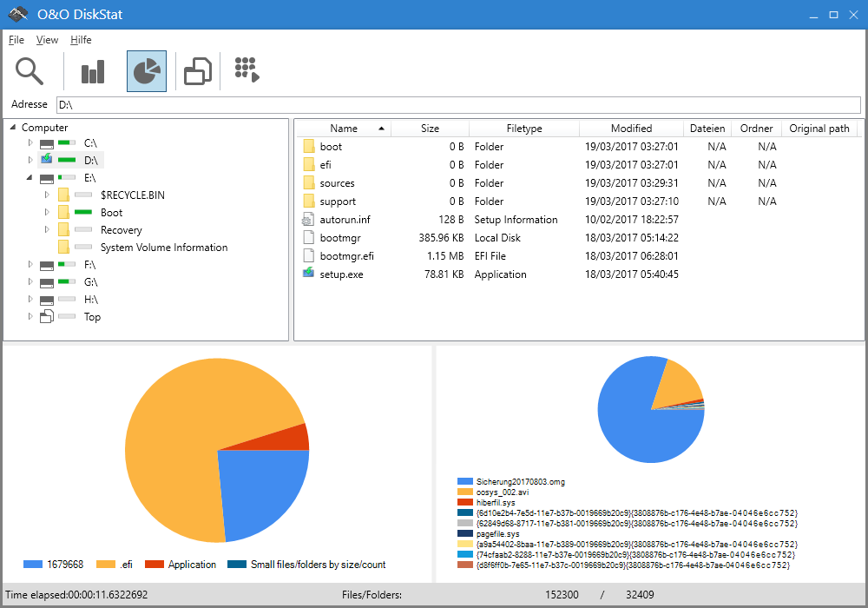The image size is (868, 608).
Task: Sort the list by Dateien column
Action: click(x=707, y=129)
